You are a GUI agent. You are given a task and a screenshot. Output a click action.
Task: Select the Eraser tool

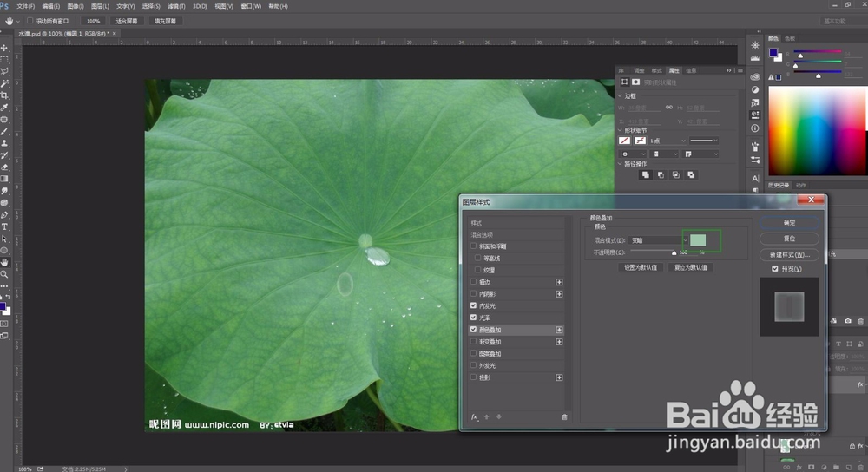click(4, 167)
